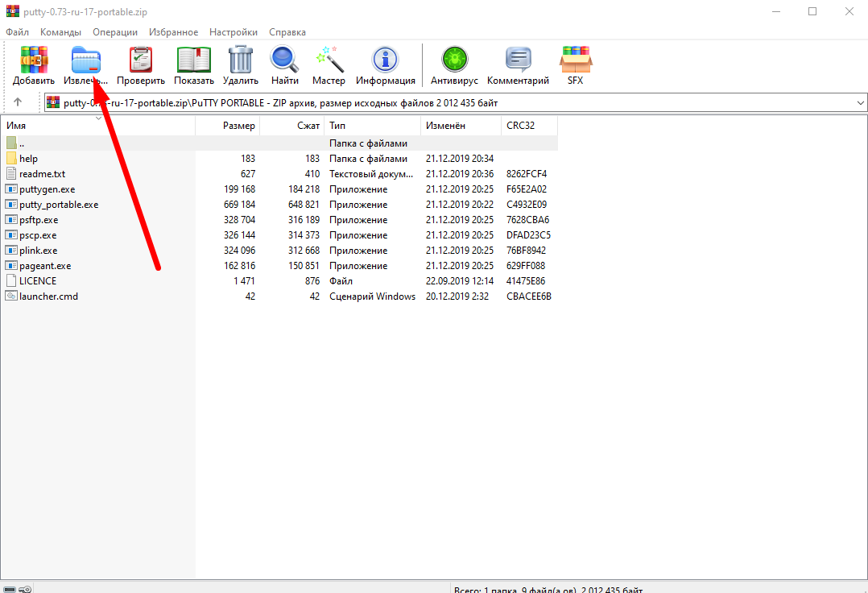Open the Команды menu

61,32
